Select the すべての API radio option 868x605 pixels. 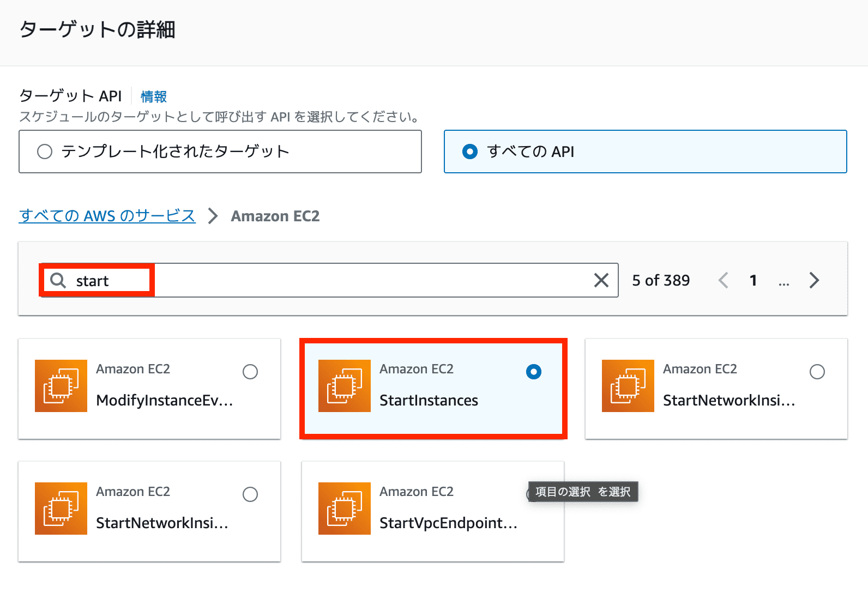[470, 152]
